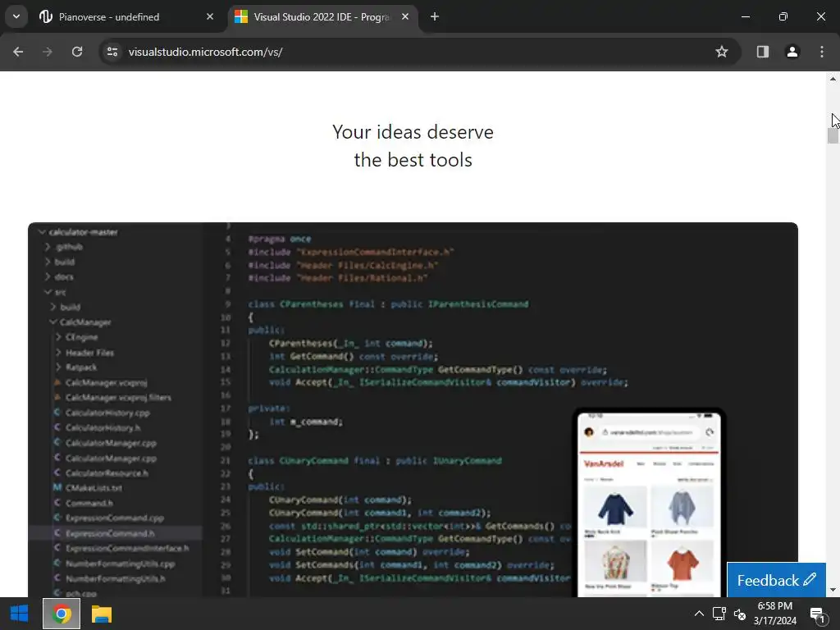Viewport: 840px width, 630px height.
Task: Close the Pianoverse tab
Action: (210, 16)
